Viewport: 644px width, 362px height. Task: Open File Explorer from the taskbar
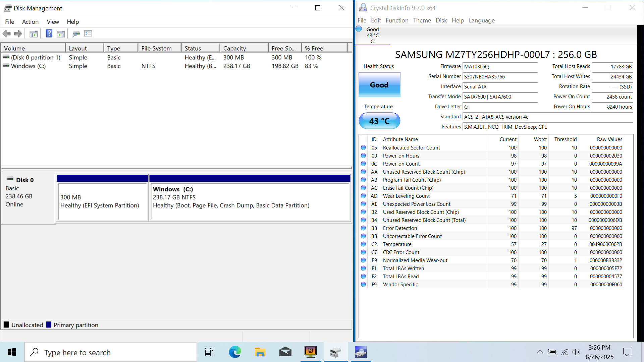(x=260, y=352)
